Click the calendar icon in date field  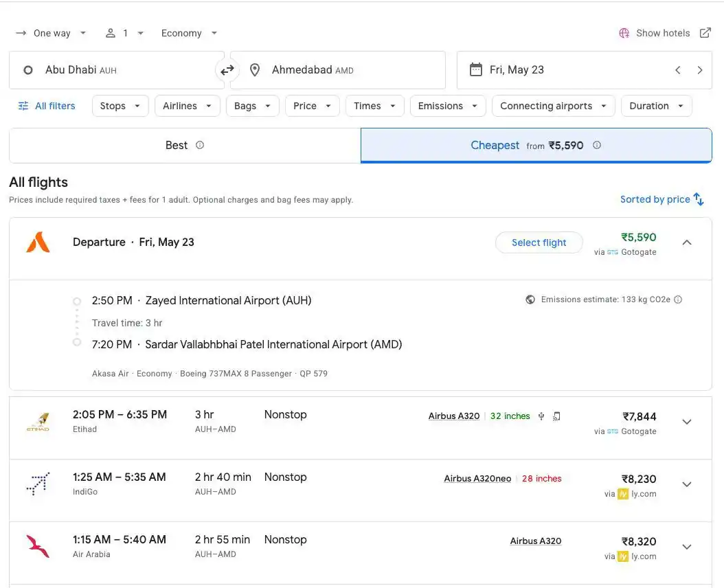click(x=475, y=70)
